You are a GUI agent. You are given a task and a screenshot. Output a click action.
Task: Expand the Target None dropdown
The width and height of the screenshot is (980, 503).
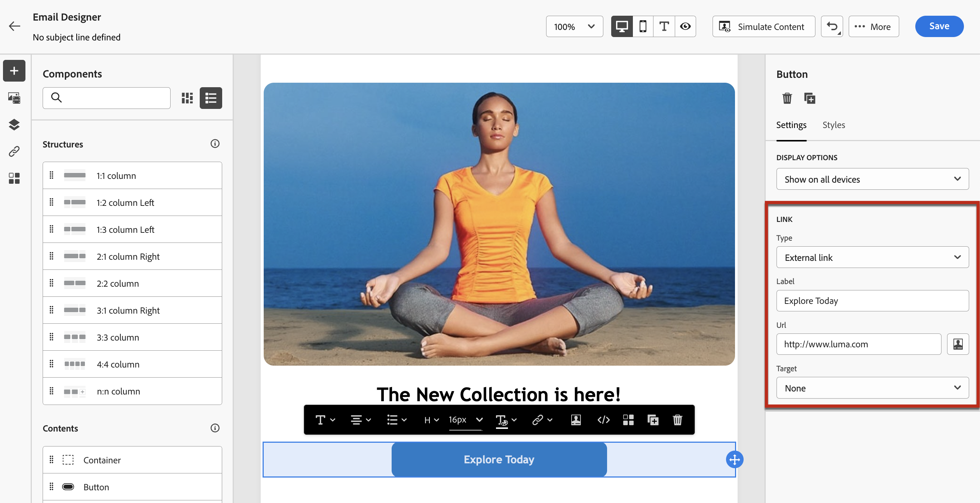(x=872, y=388)
